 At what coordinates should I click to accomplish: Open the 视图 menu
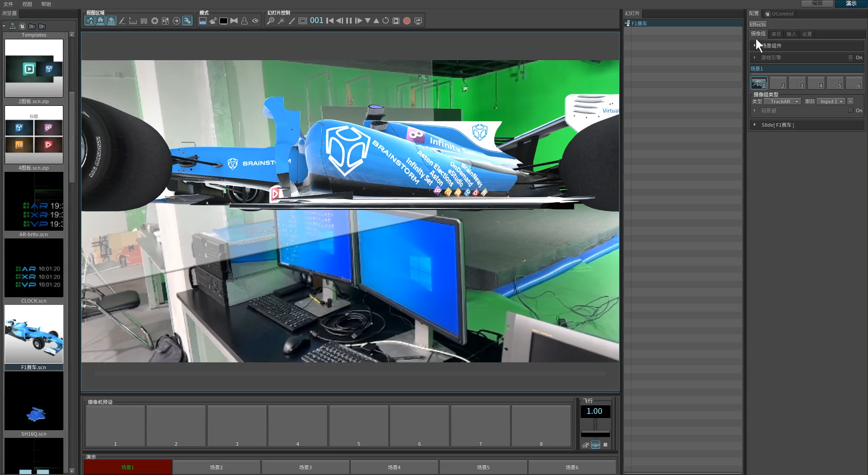coord(27,4)
